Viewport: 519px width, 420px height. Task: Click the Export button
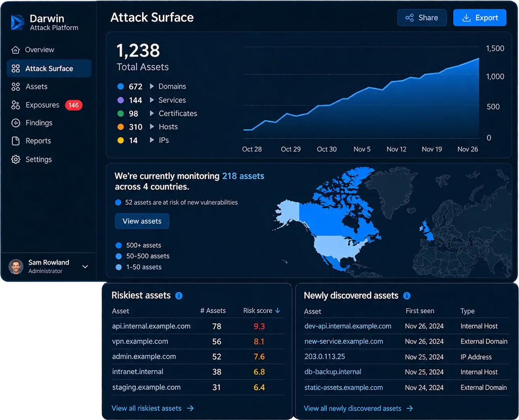coord(480,18)
